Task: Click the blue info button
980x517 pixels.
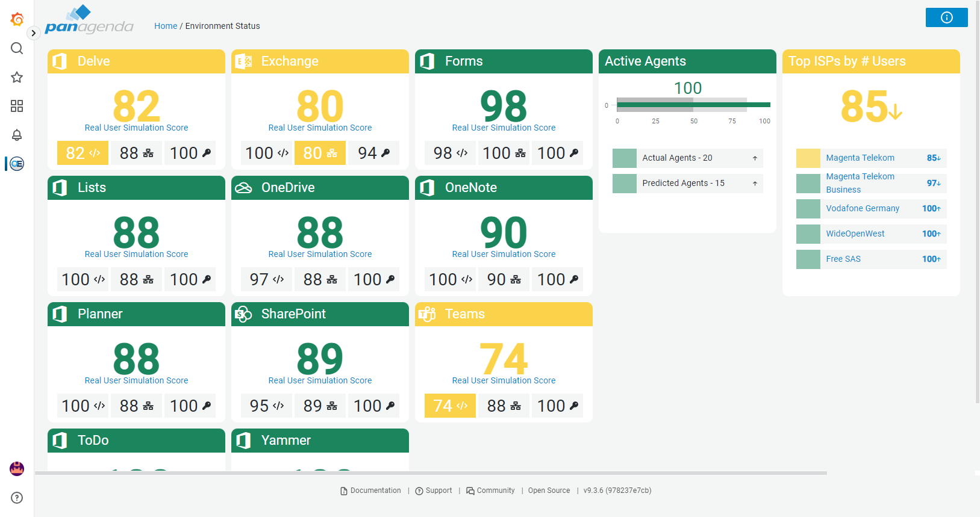Action: (x=946, y=17)
